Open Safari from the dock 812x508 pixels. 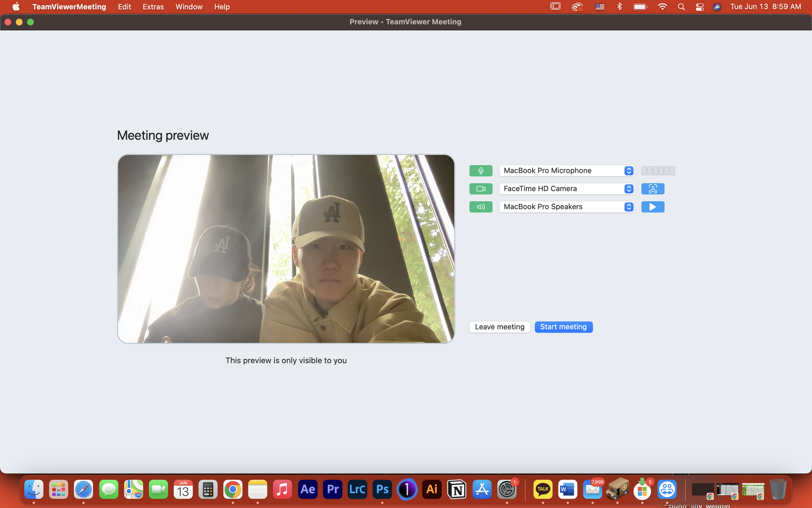(x=83, y=489)
